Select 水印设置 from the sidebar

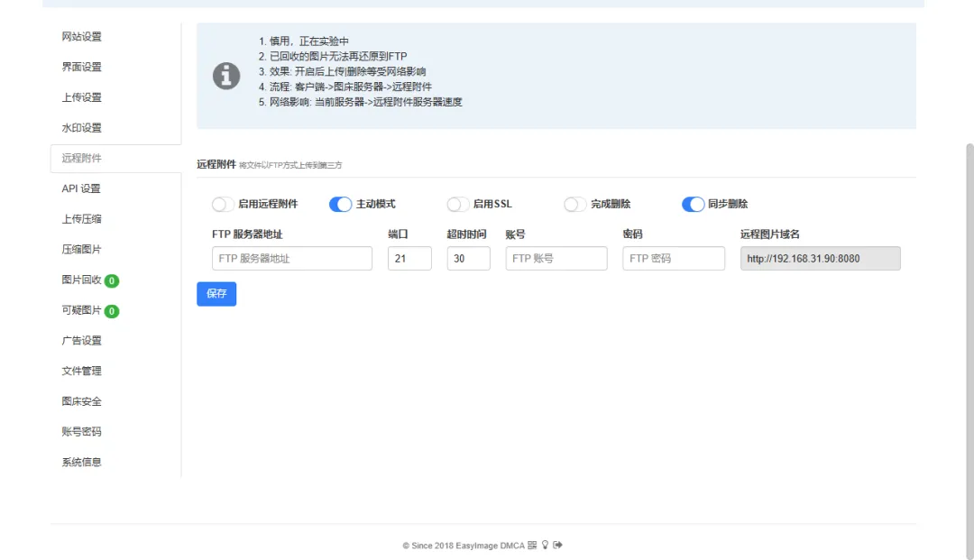82,128
